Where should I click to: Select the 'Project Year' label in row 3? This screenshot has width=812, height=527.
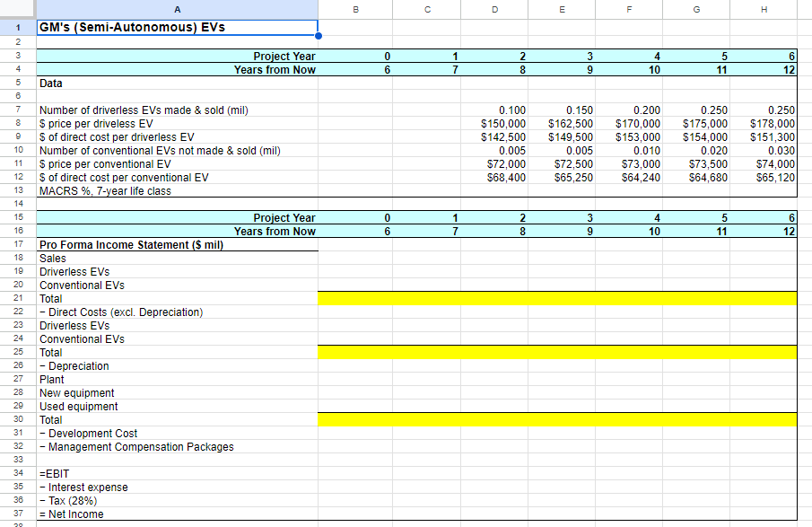(x=284, y=56)
